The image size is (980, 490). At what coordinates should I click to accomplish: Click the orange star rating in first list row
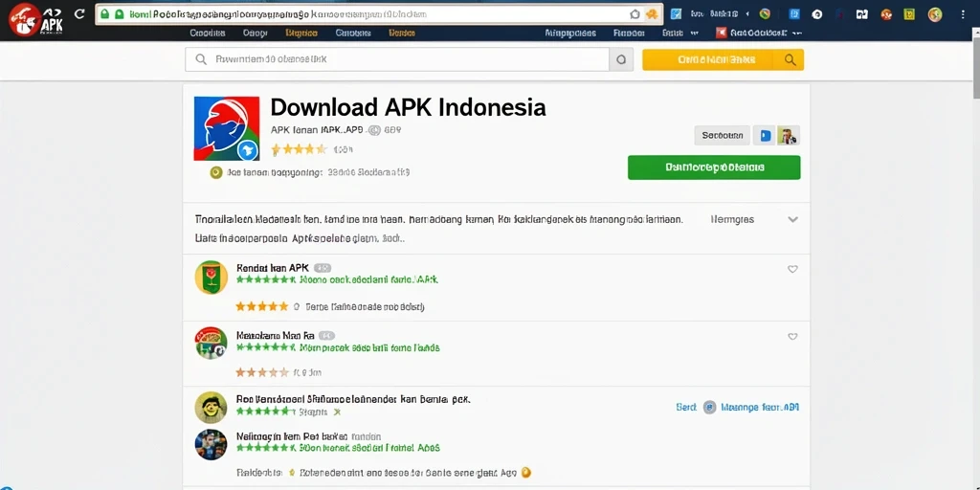262,306
